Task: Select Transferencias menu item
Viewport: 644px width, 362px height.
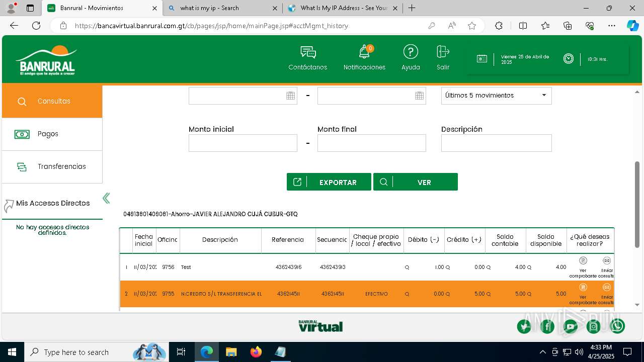Action: pyautogui.click(x=52, y=167)
